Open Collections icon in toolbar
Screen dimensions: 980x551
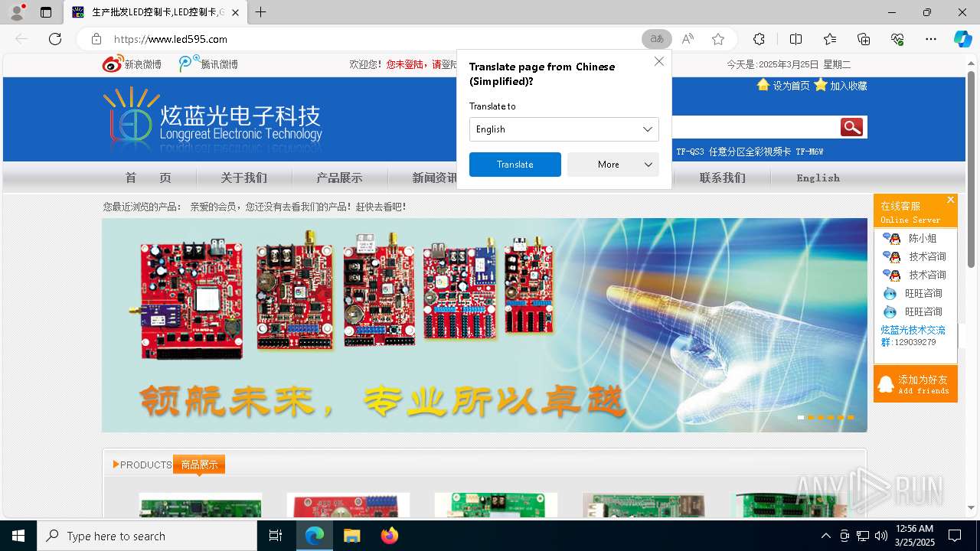(x=864, y=39)
